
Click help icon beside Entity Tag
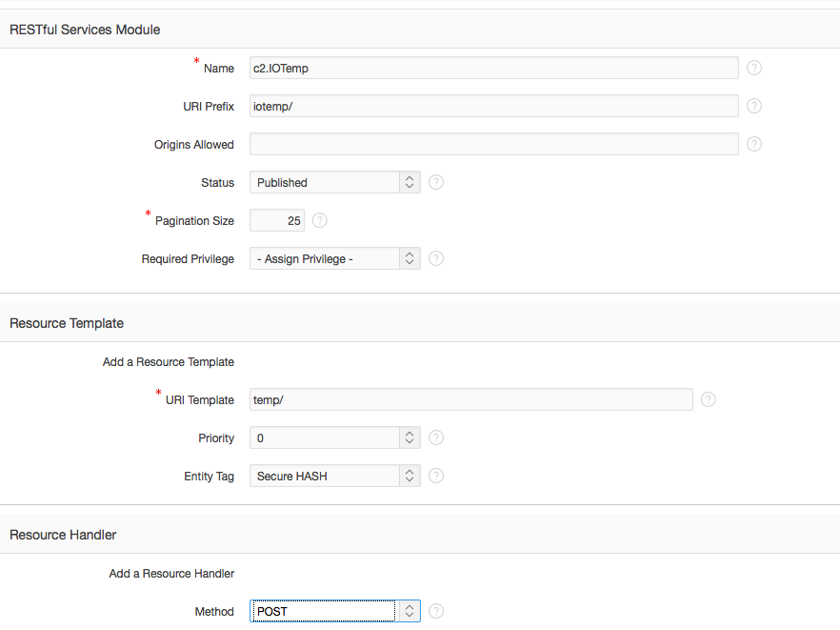coord(436,476)
